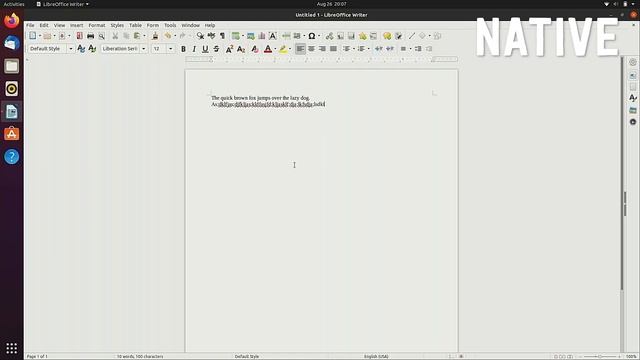Click the Insert Bookmark star icon
640x360 pixels.
pos(362,36)
